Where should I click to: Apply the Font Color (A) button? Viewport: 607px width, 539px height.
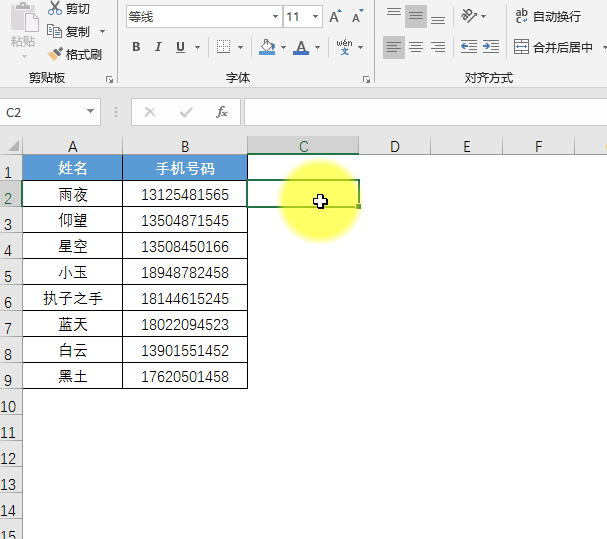pyautogui.click(x=301, y=47)
